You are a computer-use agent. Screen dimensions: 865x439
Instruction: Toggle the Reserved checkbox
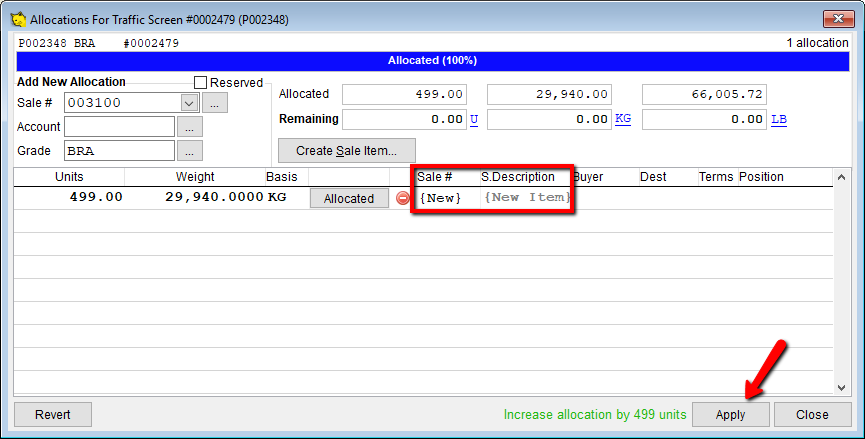pyautogui.click(x=200, y=83)
